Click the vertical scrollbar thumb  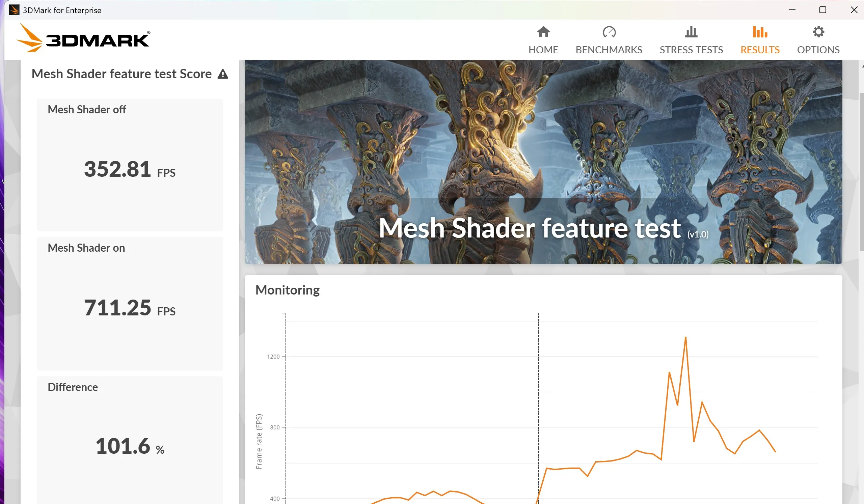[x=861, y=171]
